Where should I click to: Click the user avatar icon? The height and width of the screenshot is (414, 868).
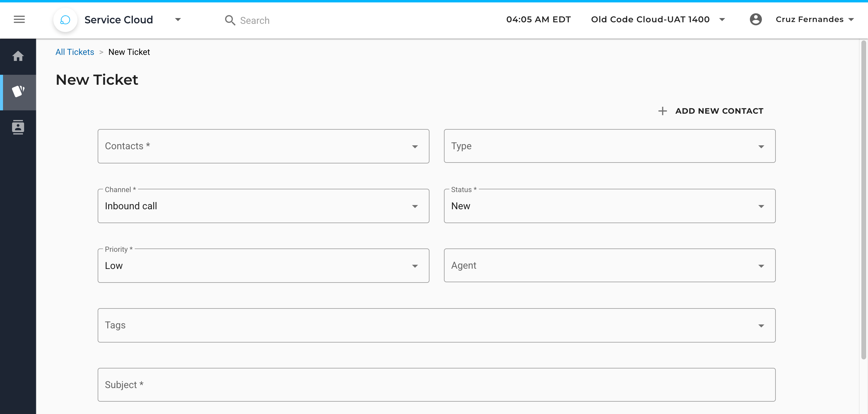(x=756, y=20)
